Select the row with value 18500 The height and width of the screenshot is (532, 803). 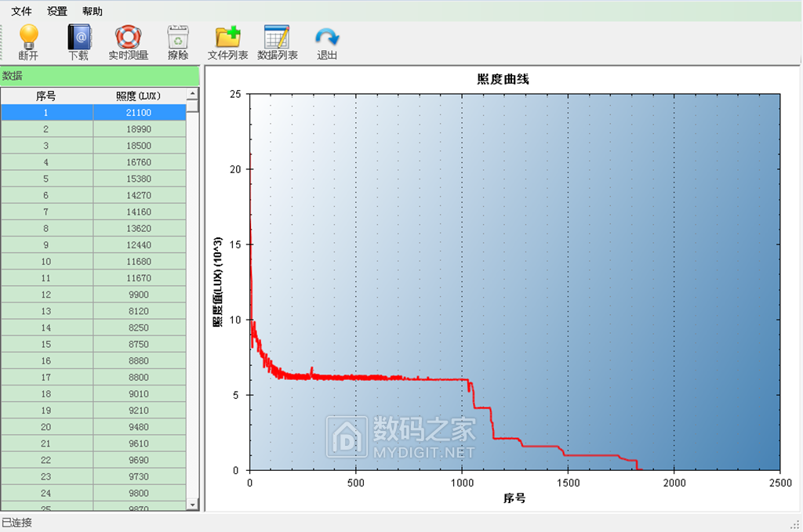click(93, 146)
